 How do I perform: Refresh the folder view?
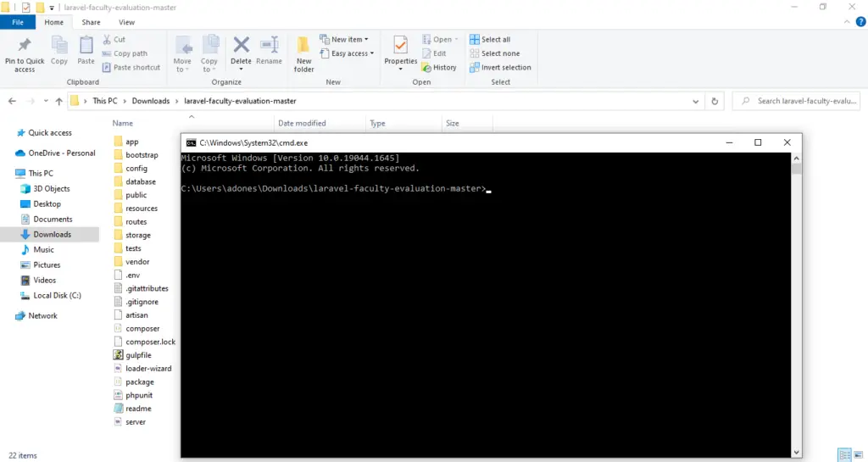(x=716, y=101)
